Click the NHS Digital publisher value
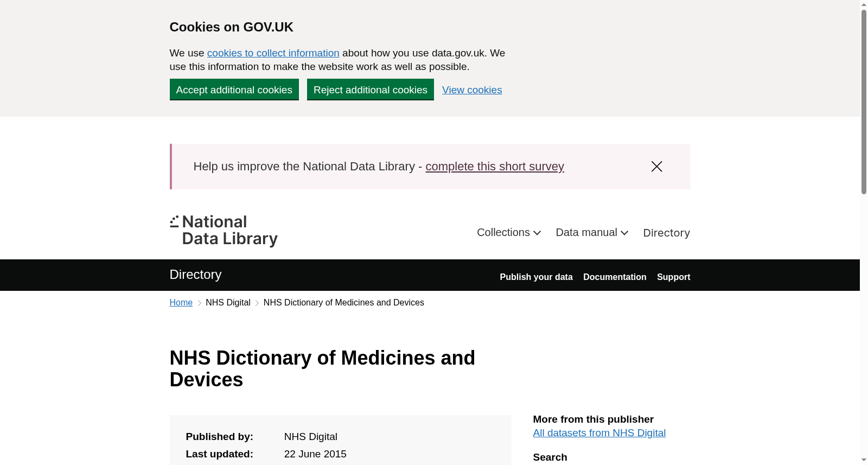This screenshot has height=465, width=868. pyautogui.click(x=311, y=437)
